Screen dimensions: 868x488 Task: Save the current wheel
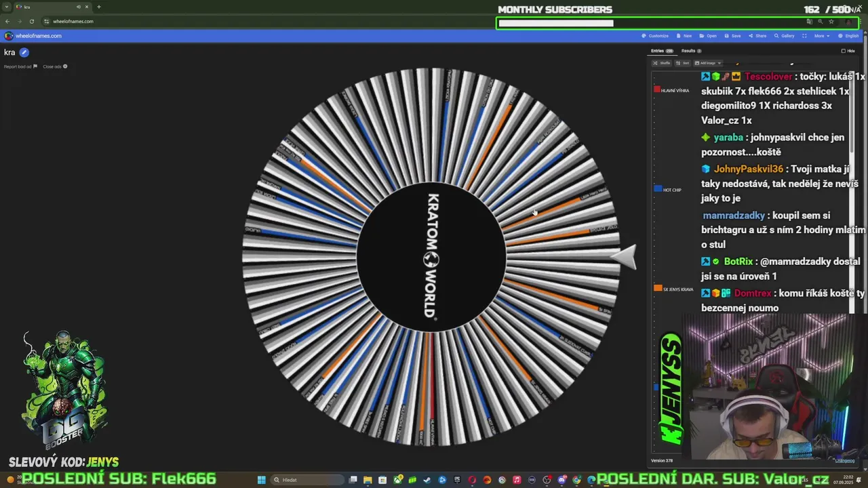732,36
